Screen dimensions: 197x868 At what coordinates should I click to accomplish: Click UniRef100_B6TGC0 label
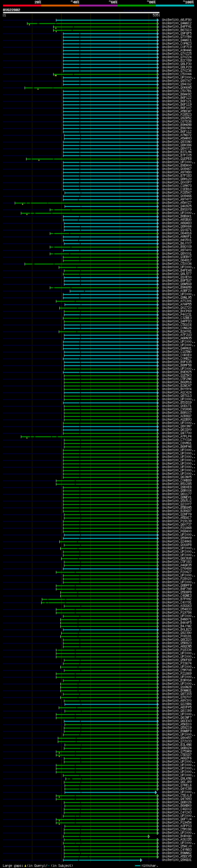pos(177,30)
